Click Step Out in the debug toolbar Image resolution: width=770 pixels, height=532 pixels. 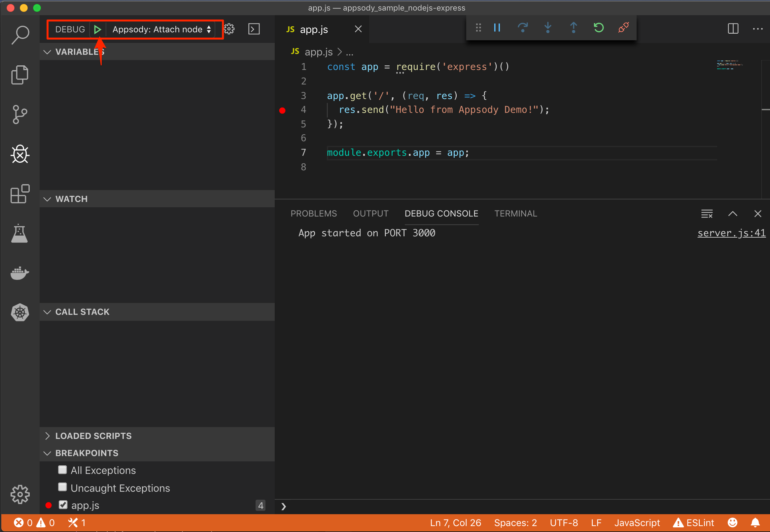[573, 28]
